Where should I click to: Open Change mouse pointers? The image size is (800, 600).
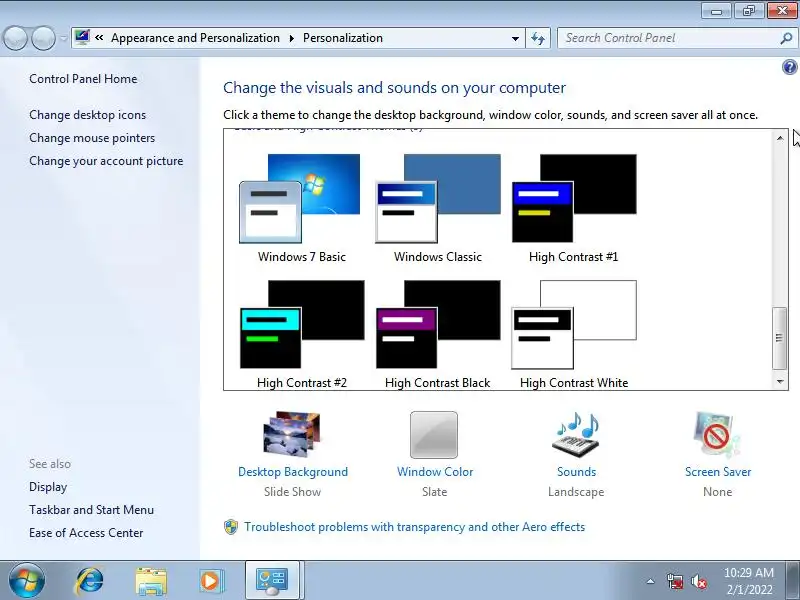coord(92,138)
